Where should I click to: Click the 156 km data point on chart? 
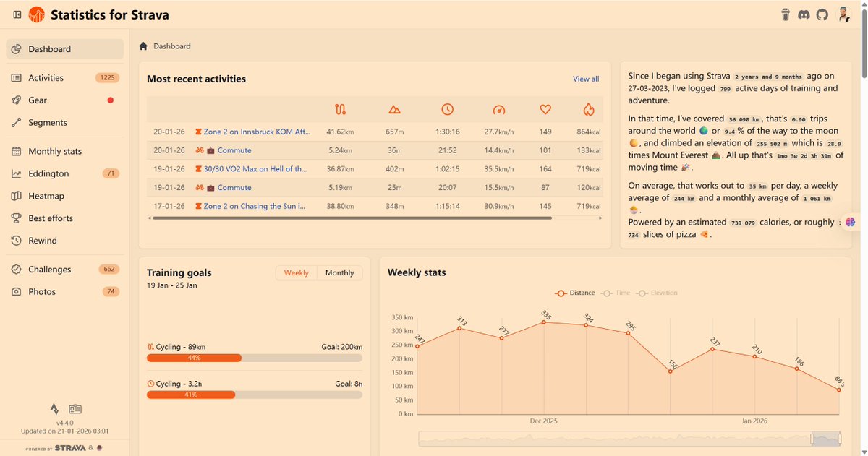pyautogui.click(x=670, y=371)
